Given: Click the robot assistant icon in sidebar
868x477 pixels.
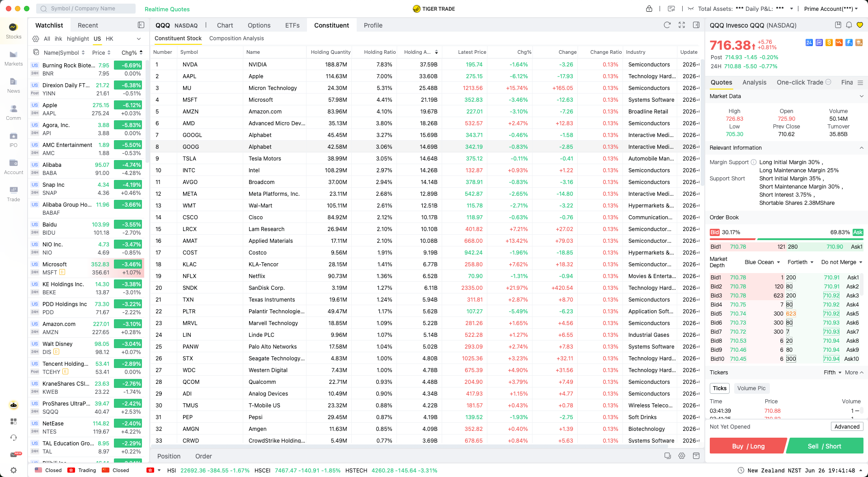Looking at the screenshot, I should click(x=14, y=405).
